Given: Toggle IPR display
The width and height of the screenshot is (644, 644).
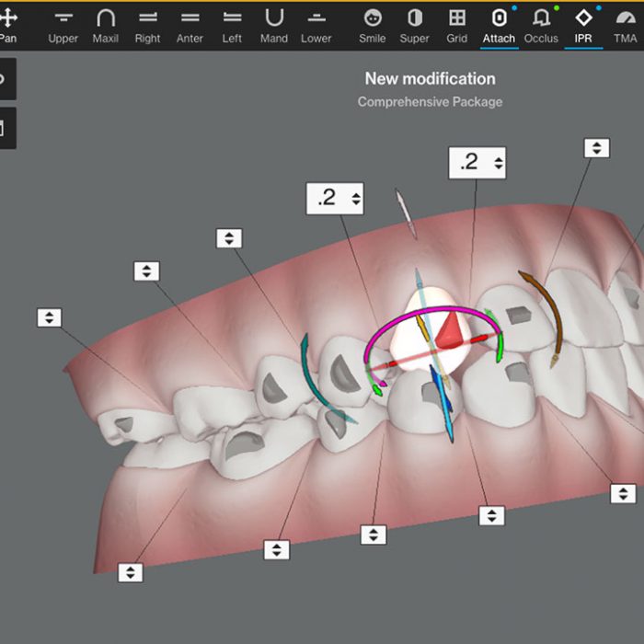Looking at the screenshot, I should (x=583, y=28).
